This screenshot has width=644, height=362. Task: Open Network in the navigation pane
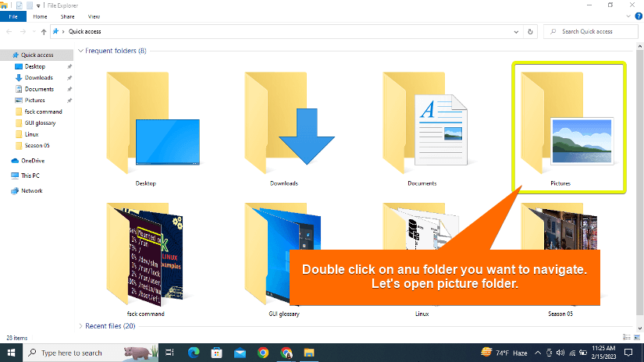[32, 191]
